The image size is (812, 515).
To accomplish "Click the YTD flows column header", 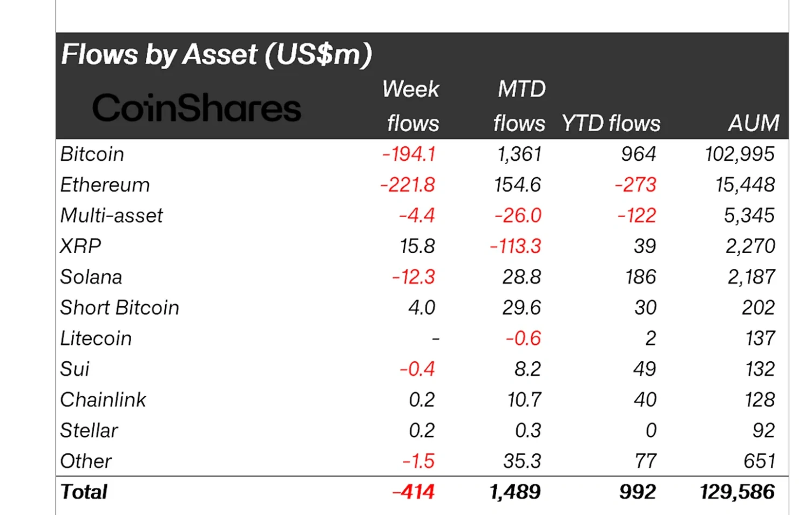I will click(x=611, y=124).
